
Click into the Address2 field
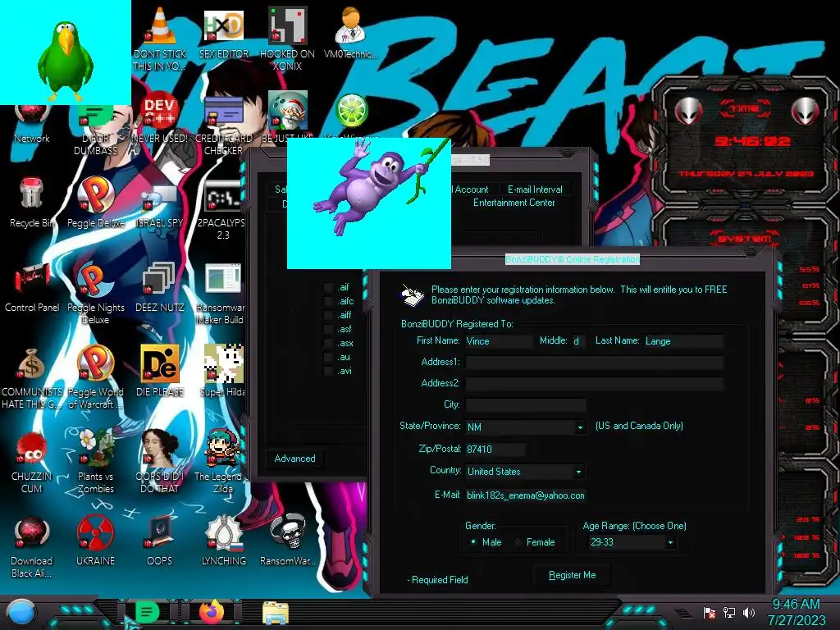pyautogui.click(x=594, y=384)
